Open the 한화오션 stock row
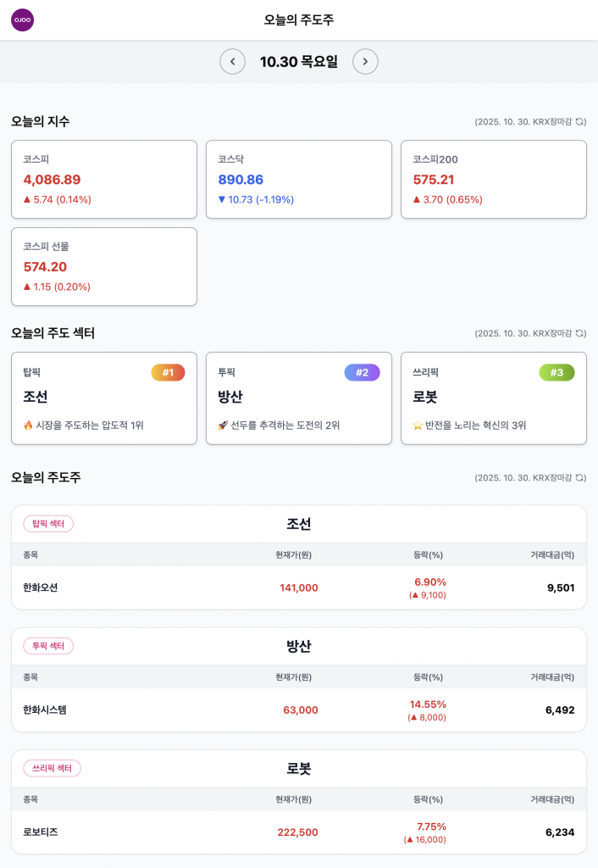Screen dimensions: 598x868 point(298,587)
